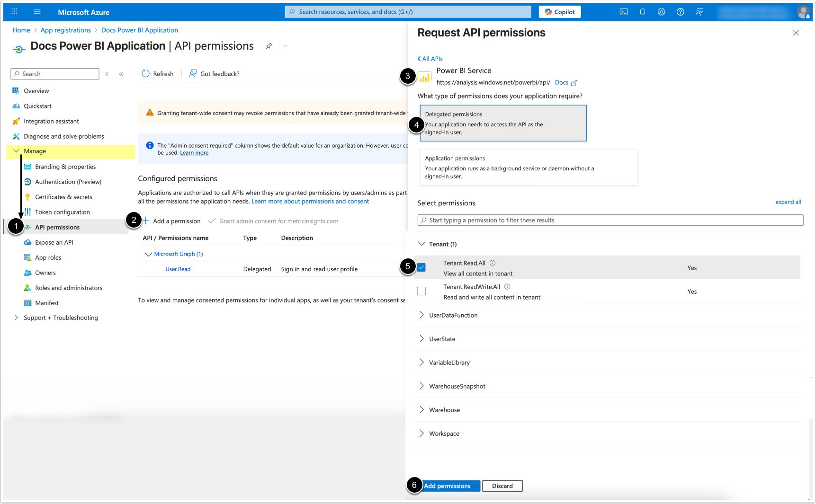Collapse the Manage section in sidebar
The width and height of the screenshot is (816, 504).
tap(16, 151)
